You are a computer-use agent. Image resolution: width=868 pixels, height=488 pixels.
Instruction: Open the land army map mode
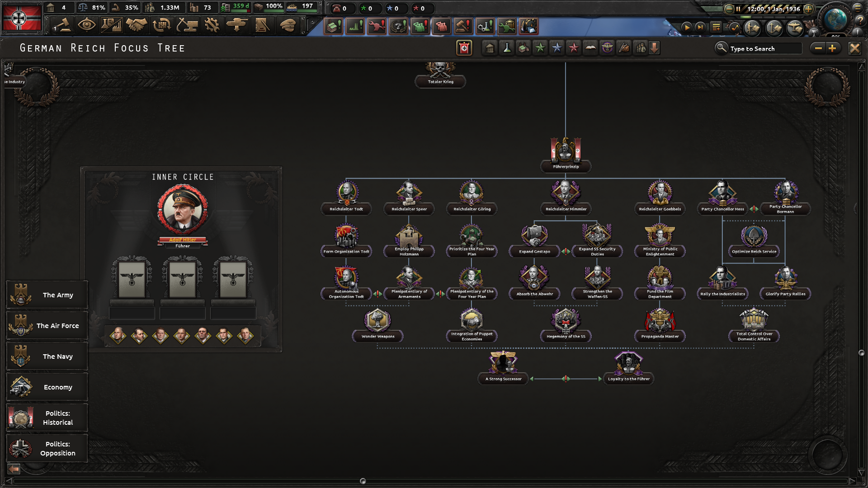(x=752, y=28)
